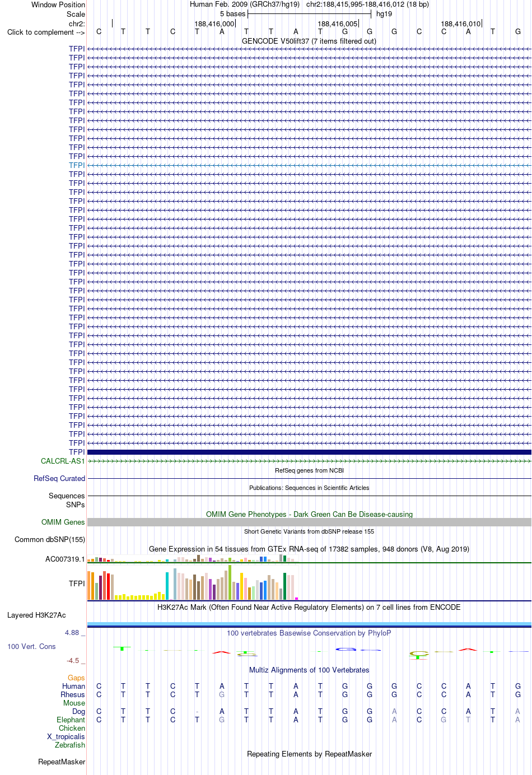The image size is (532, 775).
Task: Click the 'chr2:' base position label
Action: click(77, 24)
